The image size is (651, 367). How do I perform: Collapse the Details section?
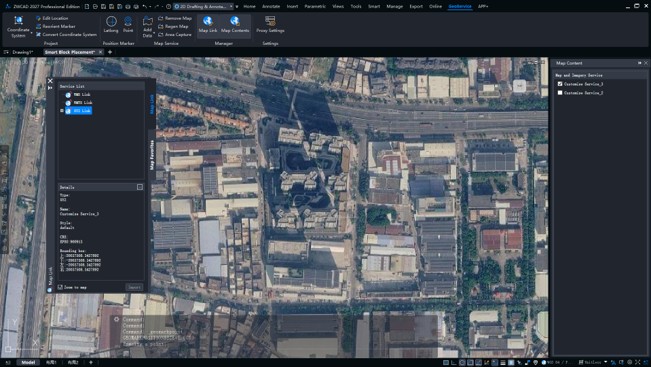140,187
